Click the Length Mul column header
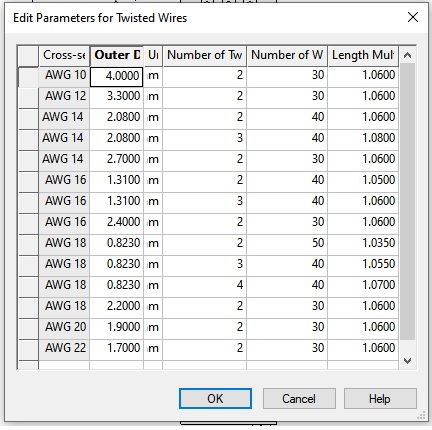Image resolution: width=432 pixels, height=430 pixels. 363,55
